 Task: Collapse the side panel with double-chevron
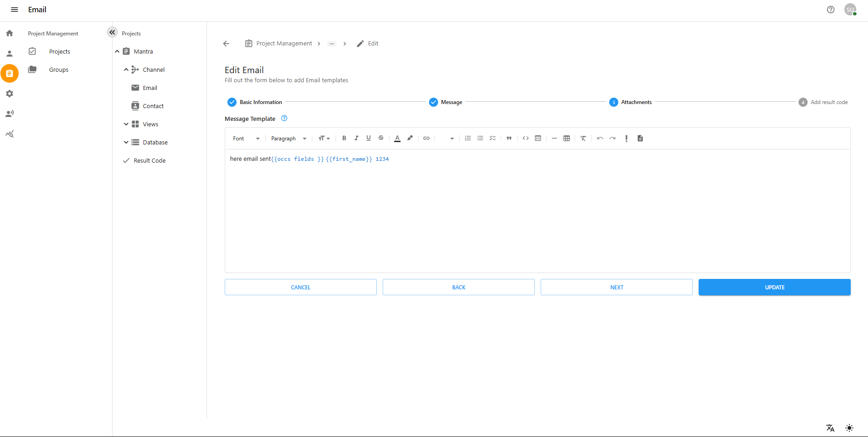(112, 32)
